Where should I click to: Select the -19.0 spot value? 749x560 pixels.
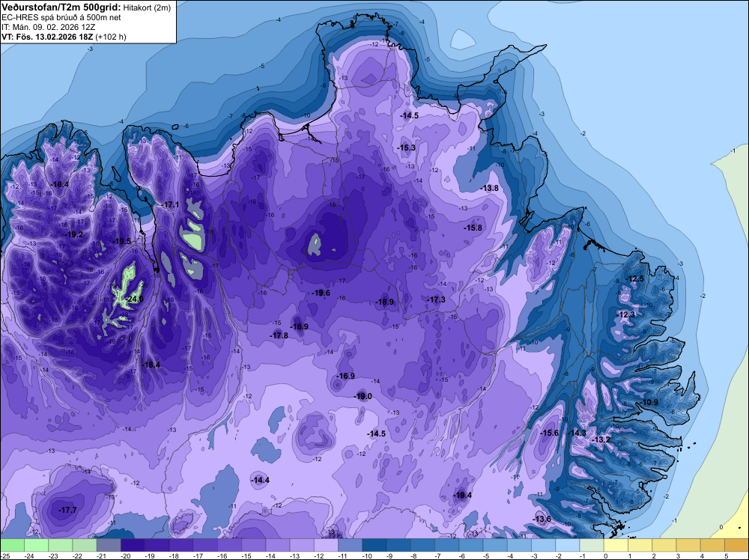[x=363, y=396]
